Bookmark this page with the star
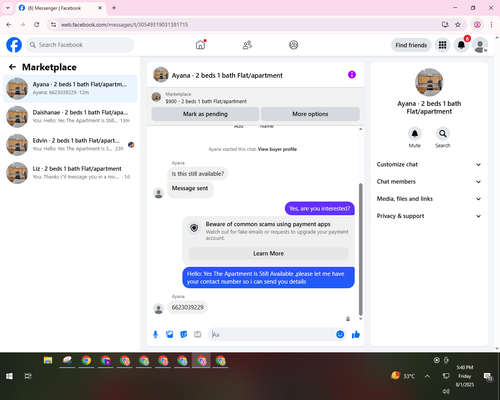The width and height of the screenshot is (500, 400). [458, 25]
